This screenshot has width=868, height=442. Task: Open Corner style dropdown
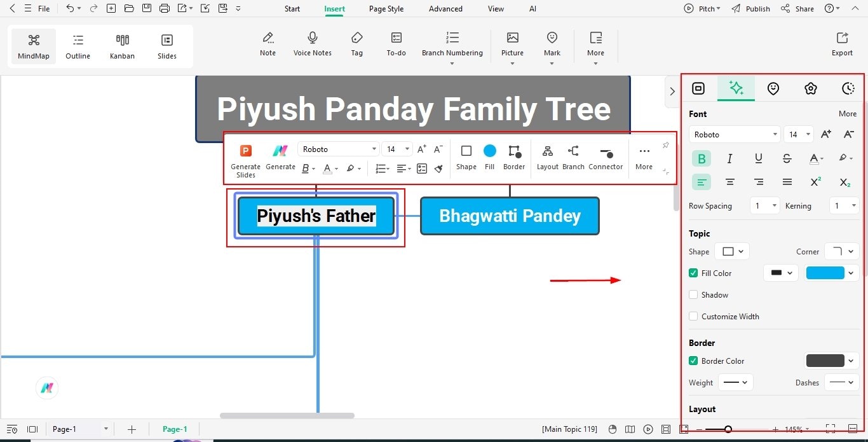[842, 251]
